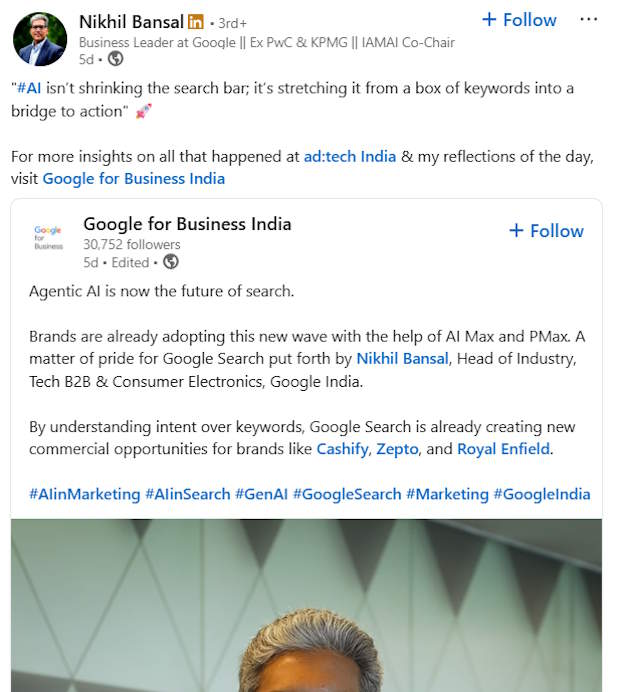Viewport: 618px width, 692px height.
Task: Visit Google for Business India link in post text
Action: click(x=133, y=178)
